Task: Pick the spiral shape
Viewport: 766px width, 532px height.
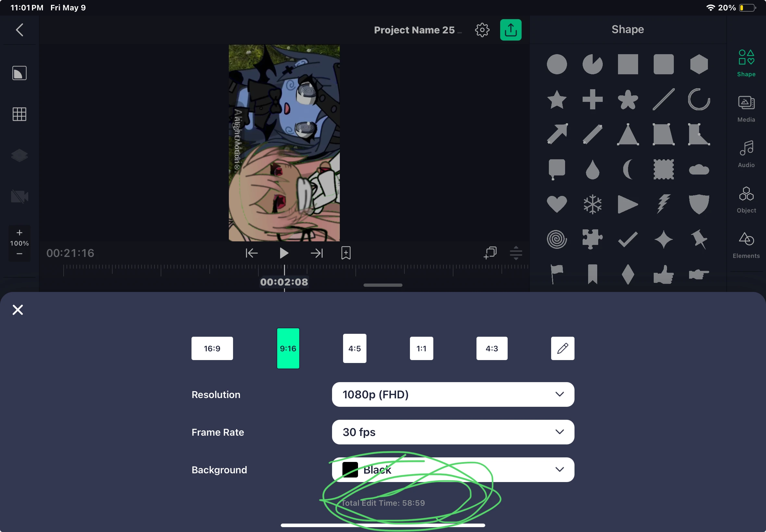Action: pos(557,239)
